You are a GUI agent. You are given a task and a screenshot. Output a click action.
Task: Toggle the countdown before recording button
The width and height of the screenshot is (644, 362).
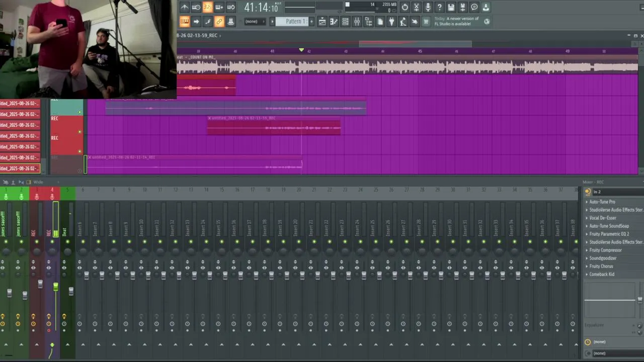(207, 7)
